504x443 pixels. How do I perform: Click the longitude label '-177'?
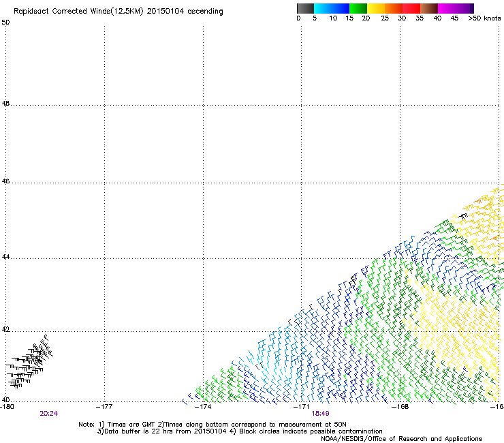coord(104,407)
